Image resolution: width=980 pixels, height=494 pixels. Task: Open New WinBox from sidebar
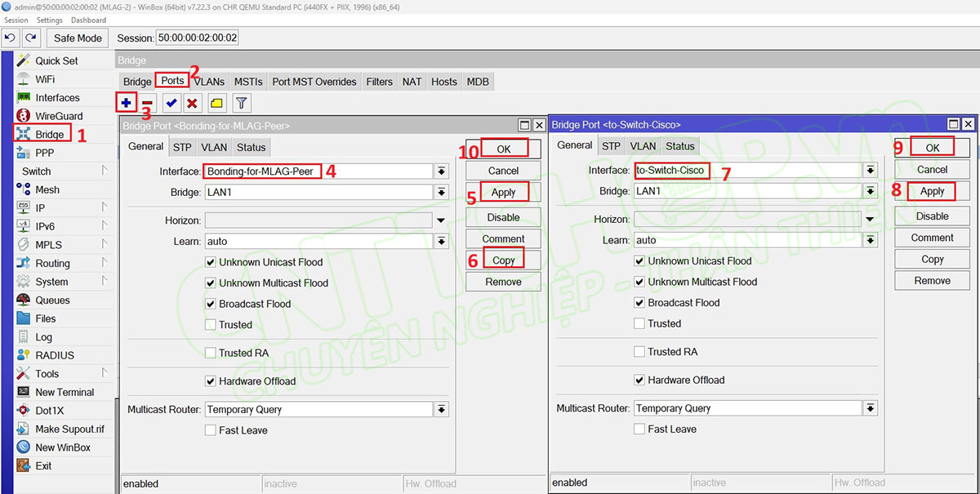pyautogui.click(x=62, y=447)
